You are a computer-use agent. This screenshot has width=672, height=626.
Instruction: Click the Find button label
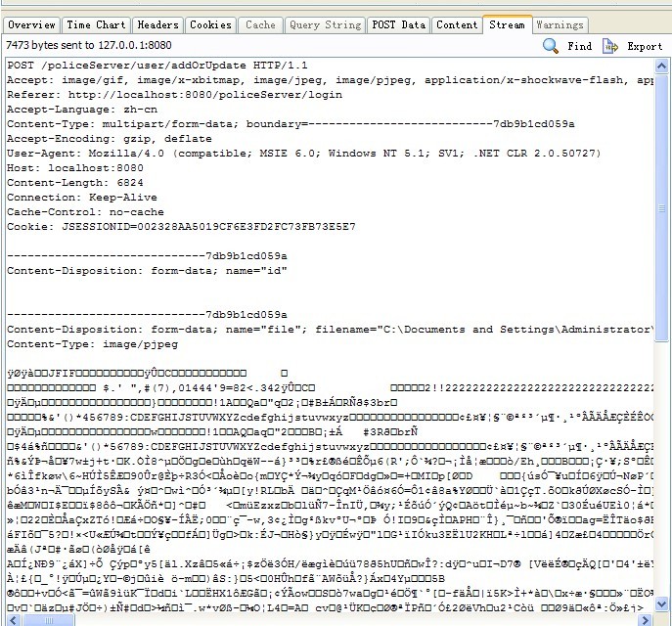pos(579,46)
